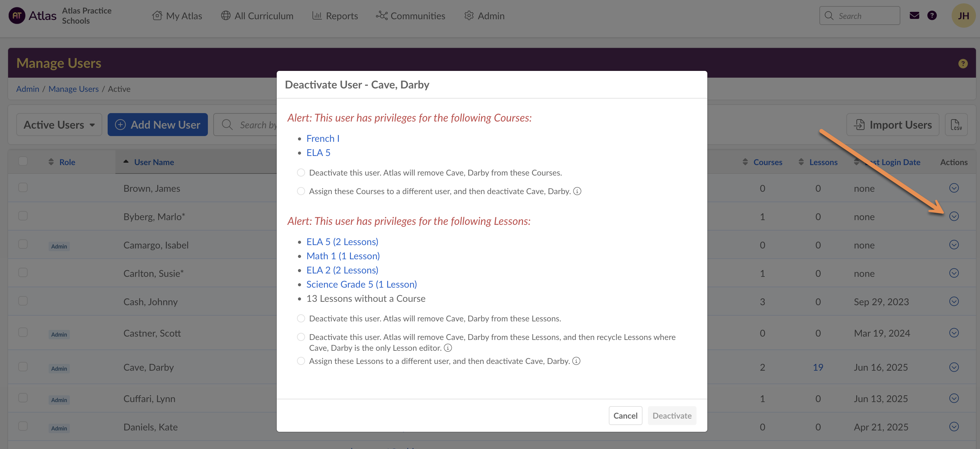980x449 pixels.
Task: Click the Cancel button in dialog
Action: (625, 416)
